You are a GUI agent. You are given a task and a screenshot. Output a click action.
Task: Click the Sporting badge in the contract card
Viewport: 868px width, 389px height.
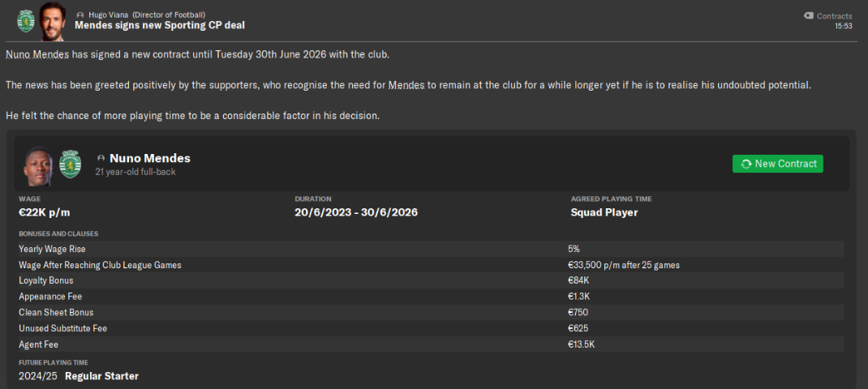point(71,163)
